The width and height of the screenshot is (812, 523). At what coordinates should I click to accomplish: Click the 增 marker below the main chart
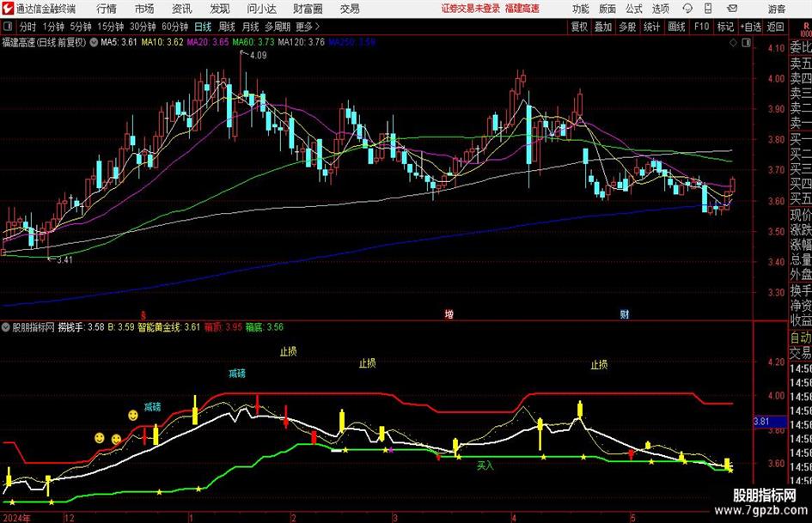pos(449,313)
